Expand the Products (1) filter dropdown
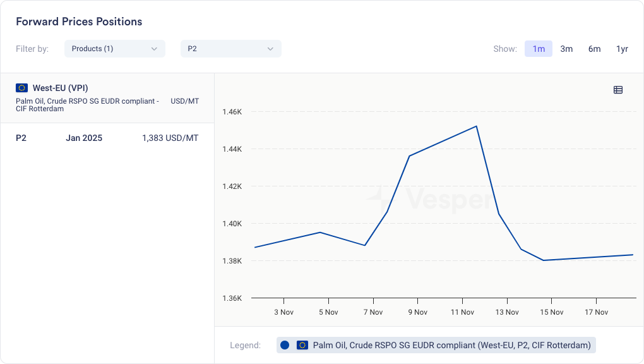The image size is (644, 364). (114, 49)
